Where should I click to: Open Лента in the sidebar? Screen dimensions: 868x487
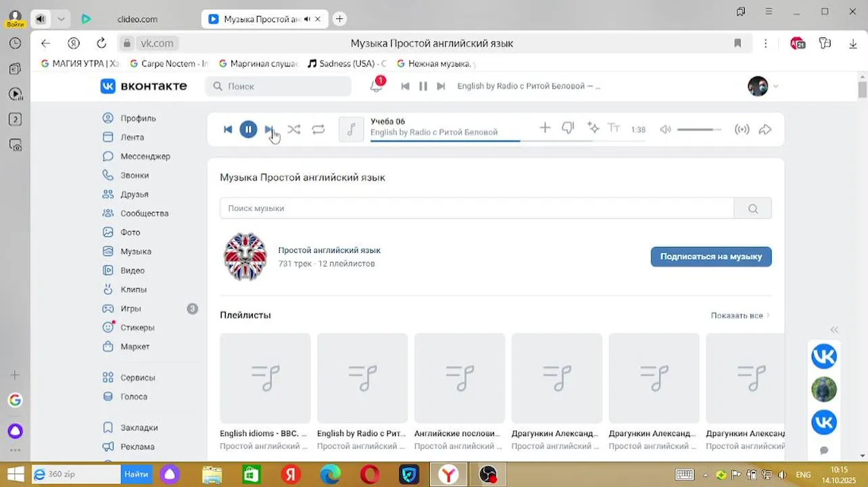coord(130,137)
